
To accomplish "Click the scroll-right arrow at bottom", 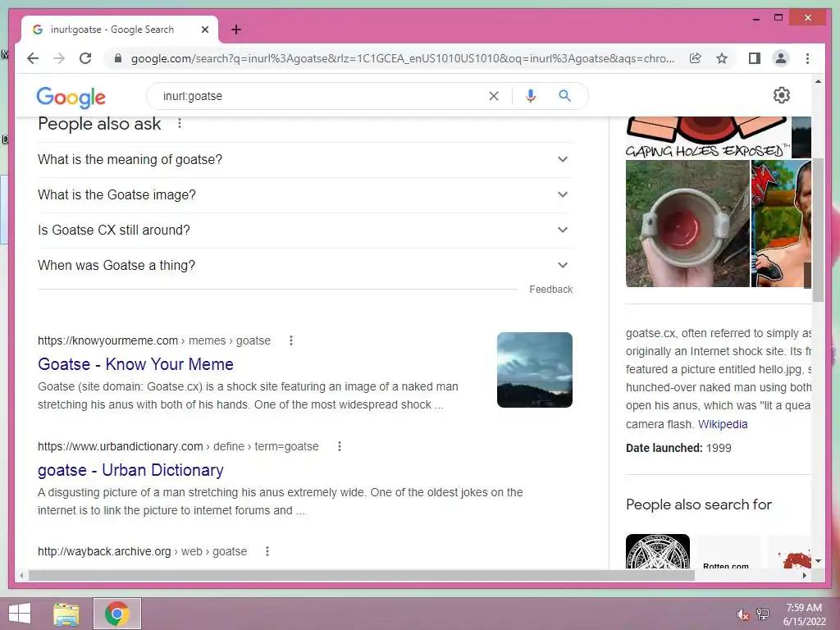I will pos(805,575).
